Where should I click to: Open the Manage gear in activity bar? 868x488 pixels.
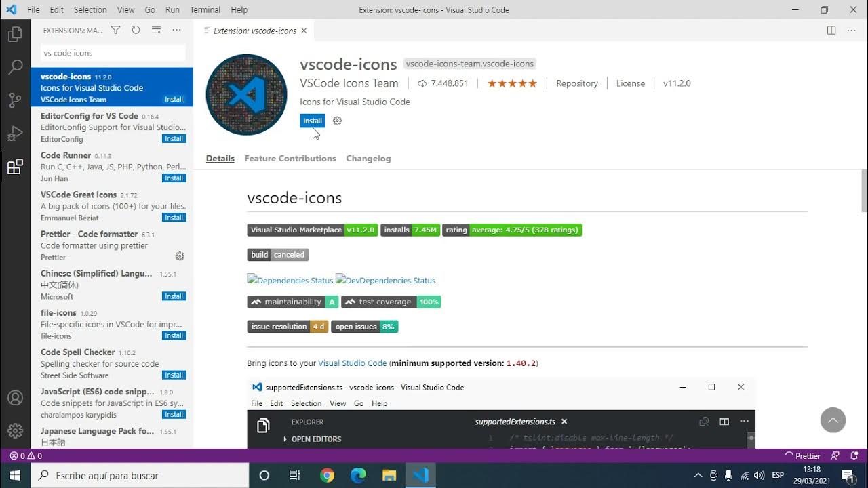(x=15, y=430)
